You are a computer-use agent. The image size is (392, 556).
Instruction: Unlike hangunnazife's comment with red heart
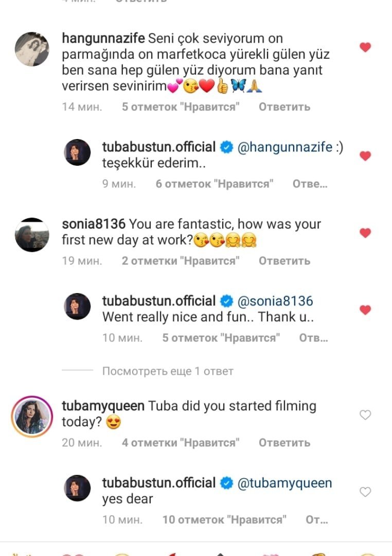[x=365, y=47]
